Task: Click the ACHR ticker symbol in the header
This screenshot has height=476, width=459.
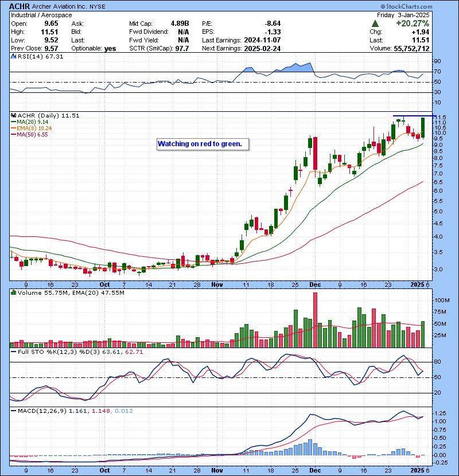Action: click(x=20, y=6)
